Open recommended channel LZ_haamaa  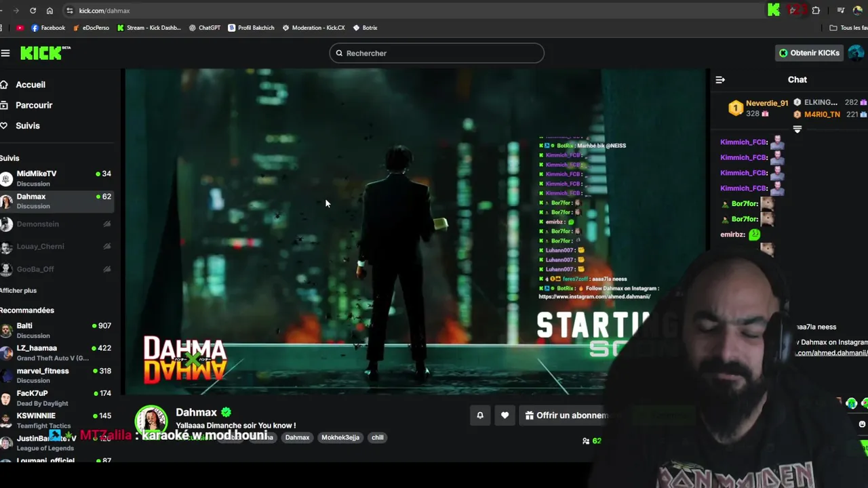click(x=57, y=352)
